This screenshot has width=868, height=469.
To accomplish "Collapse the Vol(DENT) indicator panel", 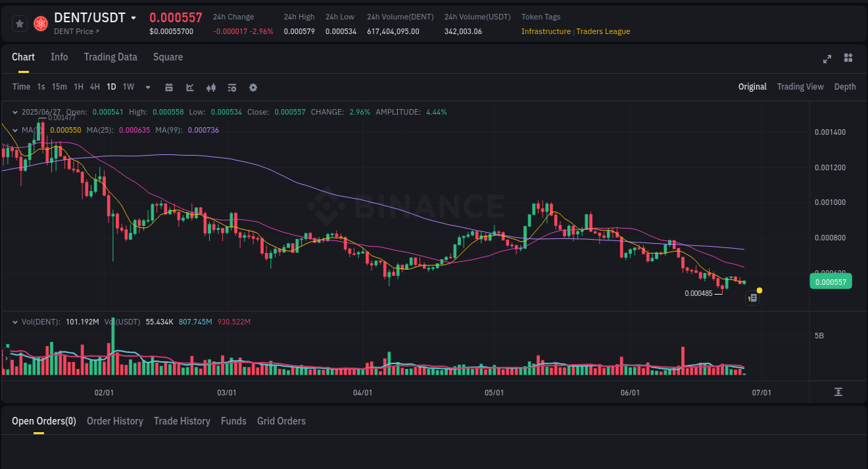I will 15,322.
